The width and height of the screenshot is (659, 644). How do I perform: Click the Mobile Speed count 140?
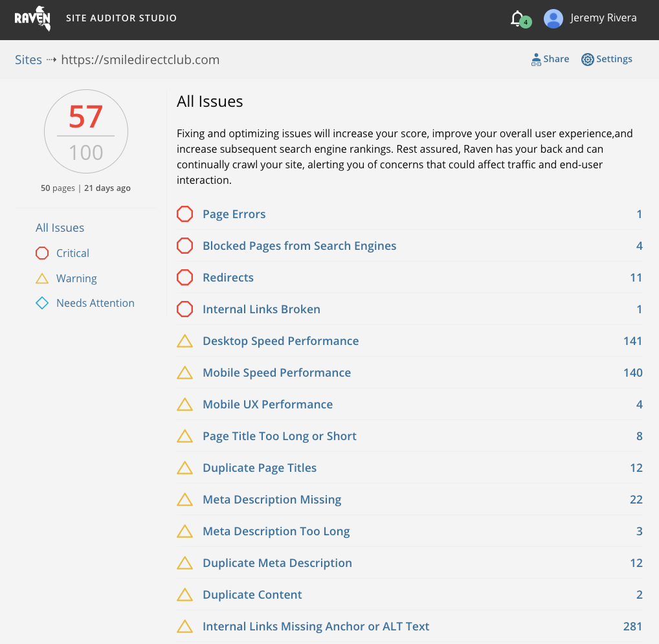tap(632, 373)
